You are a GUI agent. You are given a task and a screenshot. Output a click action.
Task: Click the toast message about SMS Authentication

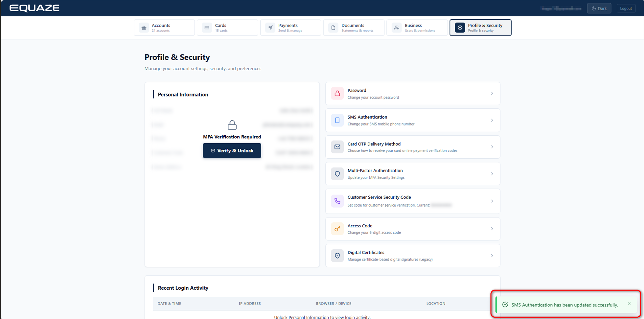[x=565, y=305]
